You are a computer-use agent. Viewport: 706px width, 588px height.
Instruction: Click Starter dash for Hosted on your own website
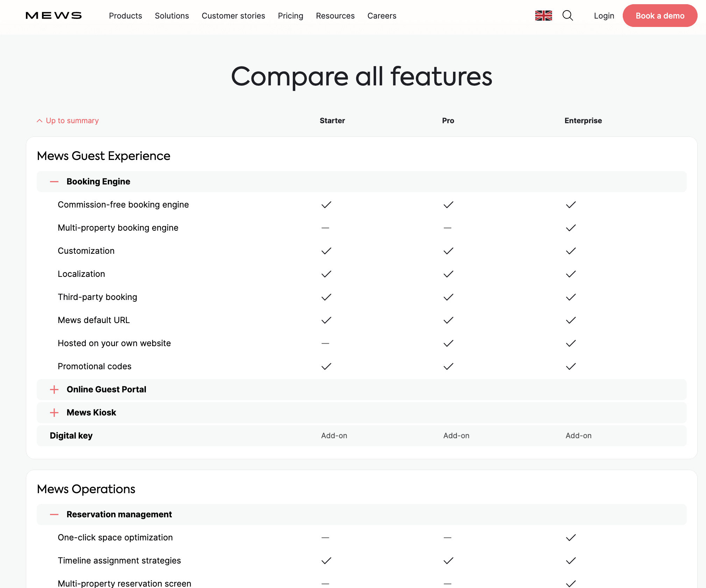click(325, 343)
